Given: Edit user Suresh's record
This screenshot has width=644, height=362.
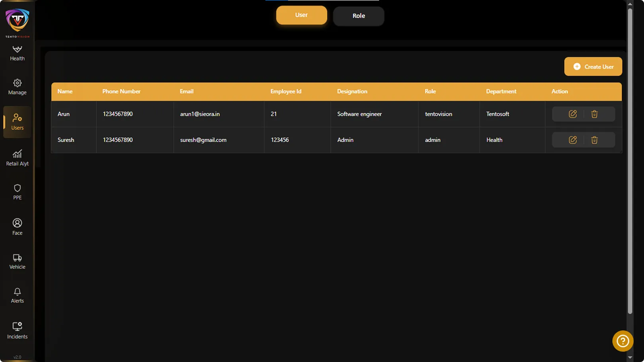Looking at the screenshot, I should [572, 140].
